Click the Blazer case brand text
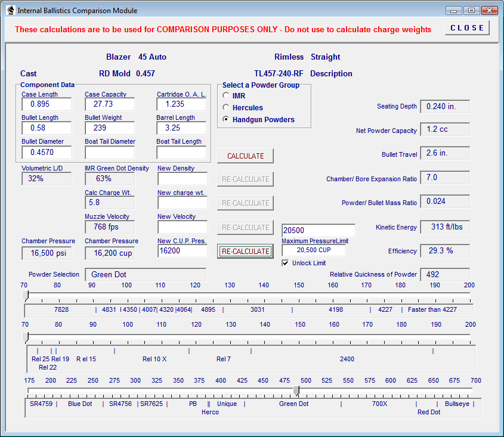504x437 pixels. pos(118,57)
